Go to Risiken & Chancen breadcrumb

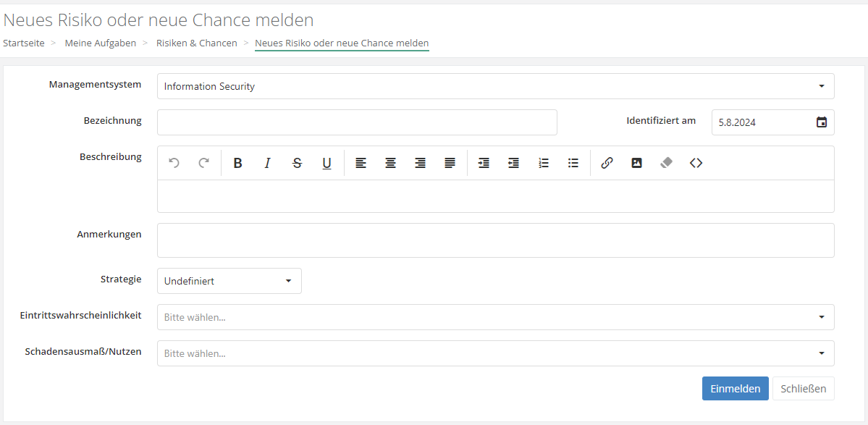[197, 43]
